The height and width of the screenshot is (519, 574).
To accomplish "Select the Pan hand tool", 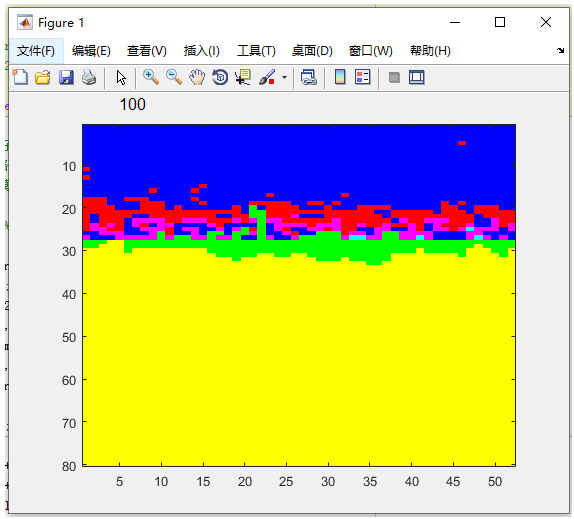I will [197, 77].
